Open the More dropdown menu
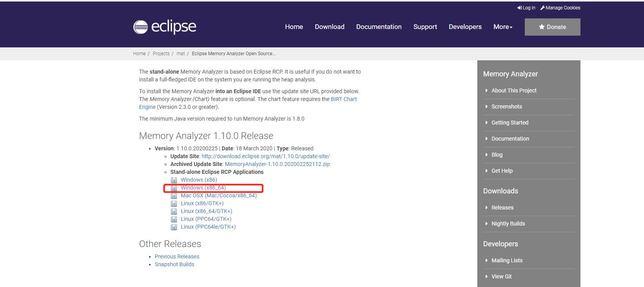644x287 pixels. (503, 27)
